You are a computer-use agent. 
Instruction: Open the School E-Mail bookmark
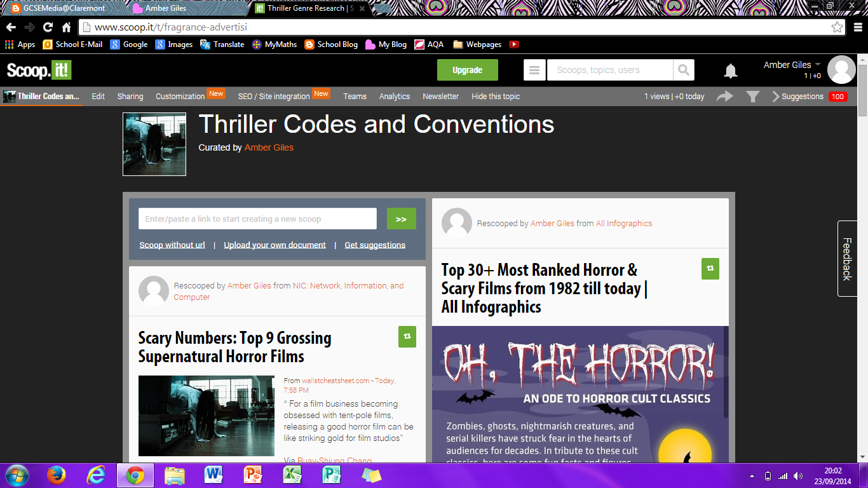[72, 44]
